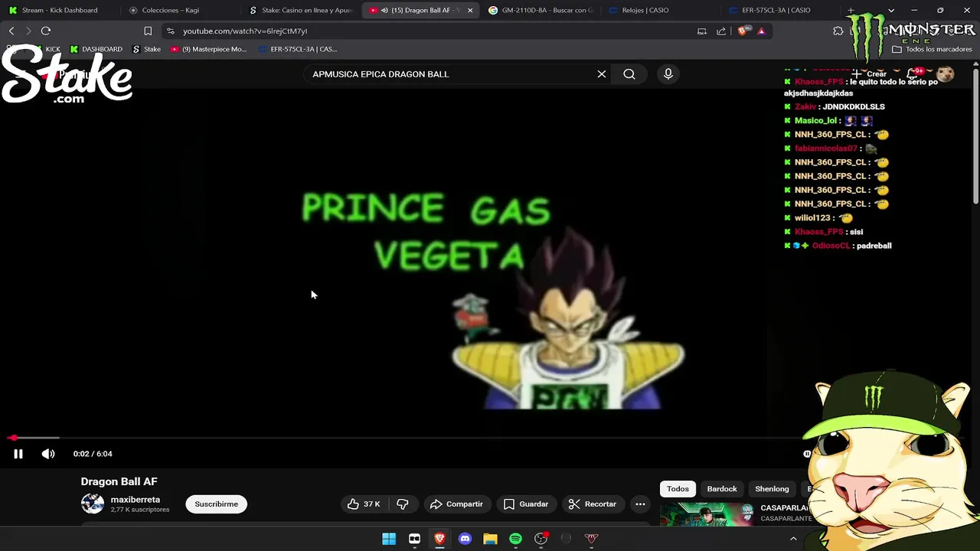Switch to Relojes | CASIO tab
The image size is (980, 551).
point(645,10)
